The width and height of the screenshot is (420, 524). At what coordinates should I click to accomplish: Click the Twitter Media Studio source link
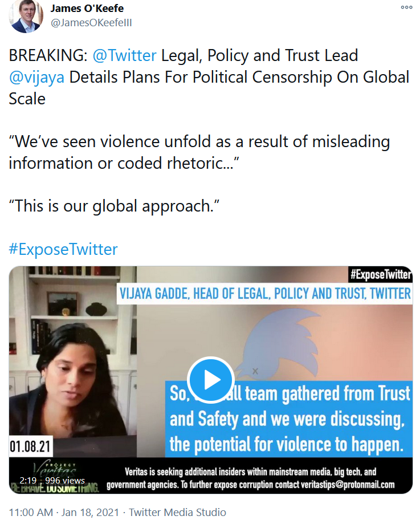(177, 513)
